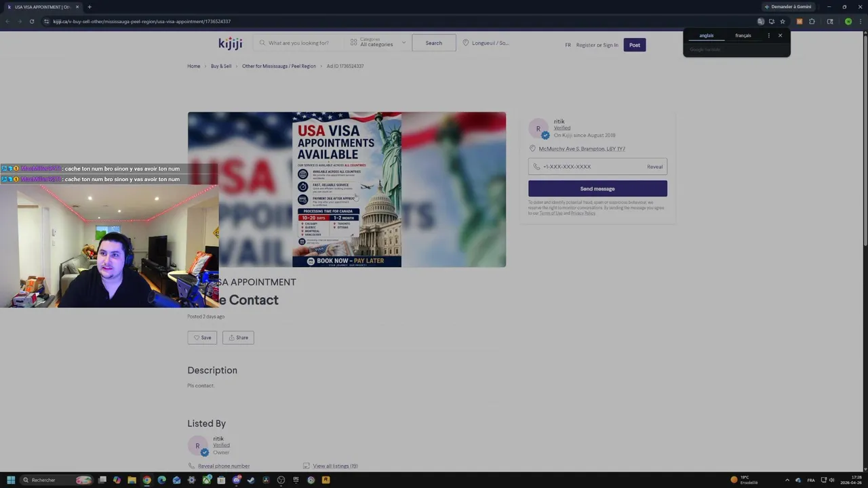Open Discord from taskbar
The image size is (868, 488).
coord(236,480)
